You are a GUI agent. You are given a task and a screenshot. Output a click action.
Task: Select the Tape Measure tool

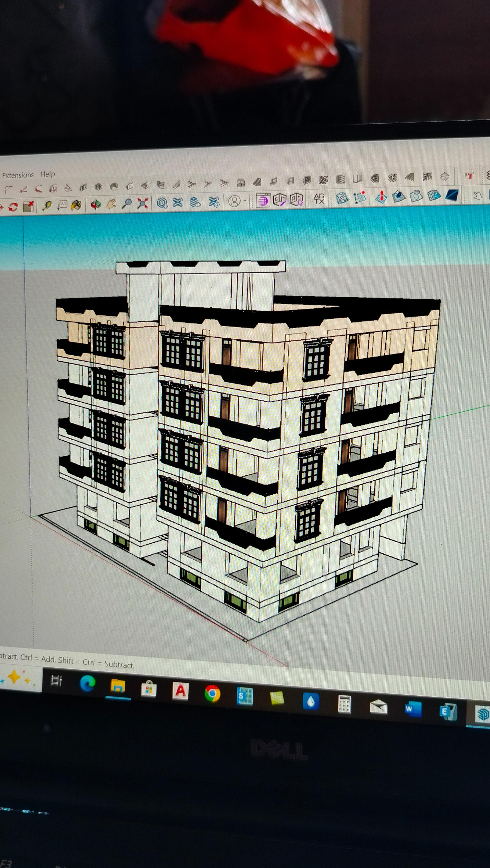click(47, 205)
